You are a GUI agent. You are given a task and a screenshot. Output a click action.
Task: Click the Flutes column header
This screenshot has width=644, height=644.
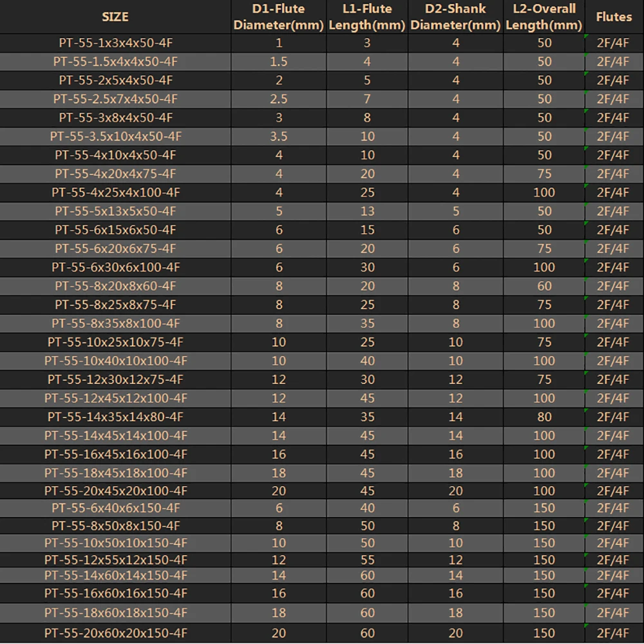(614, 17)
